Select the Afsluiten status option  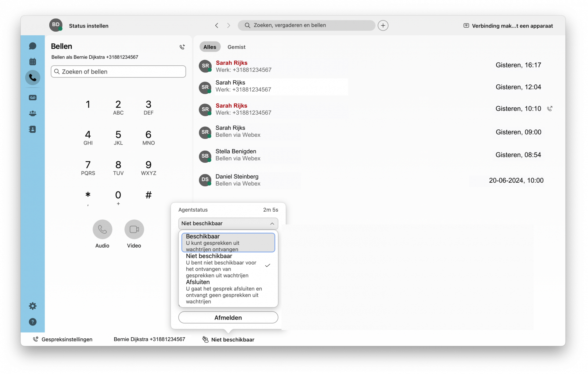point(228,292)
